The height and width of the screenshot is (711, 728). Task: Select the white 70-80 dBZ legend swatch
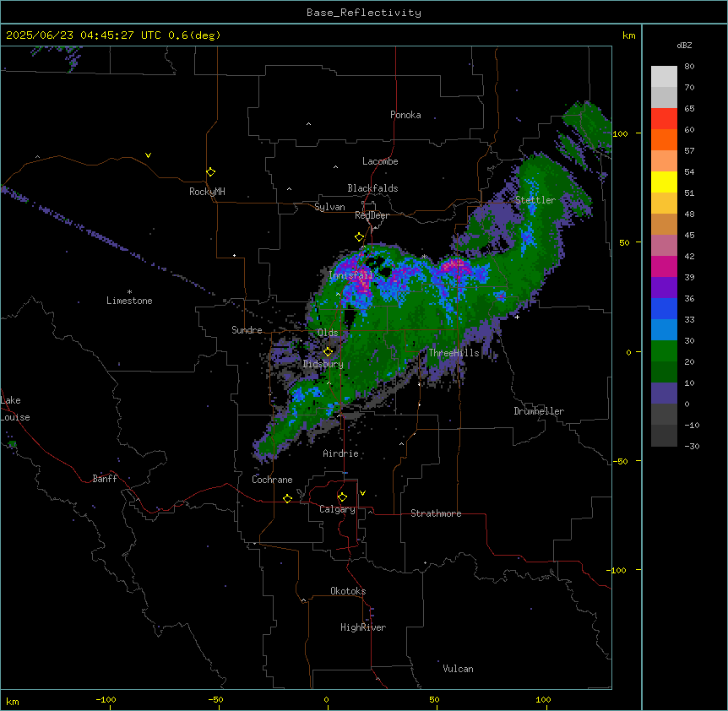664,77
